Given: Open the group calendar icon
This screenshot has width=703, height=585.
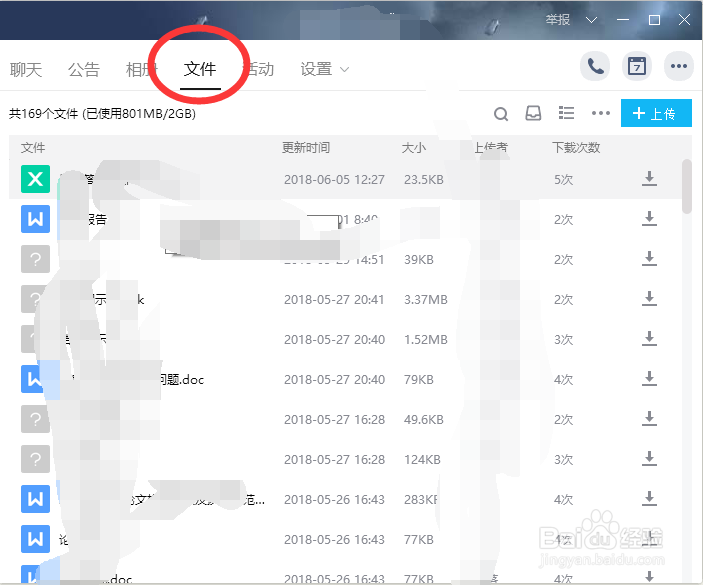Looking at the screenshot, I should [x=637, y=67].
